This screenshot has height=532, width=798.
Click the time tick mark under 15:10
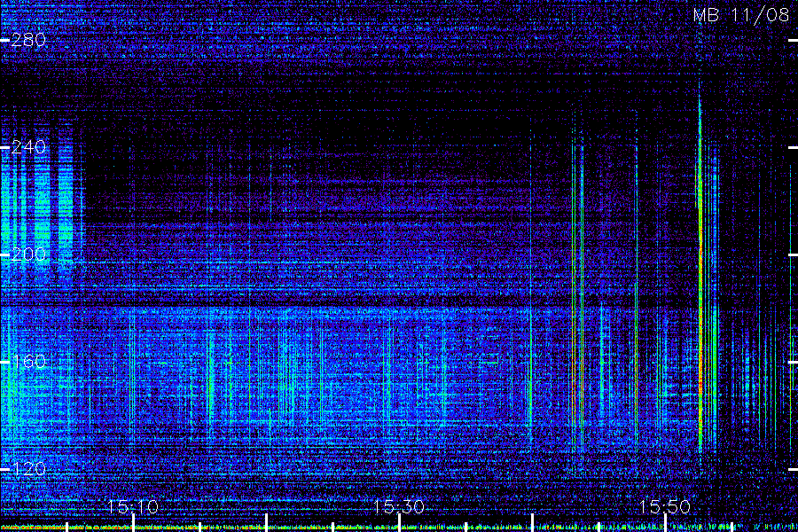(x=133, y=523)
